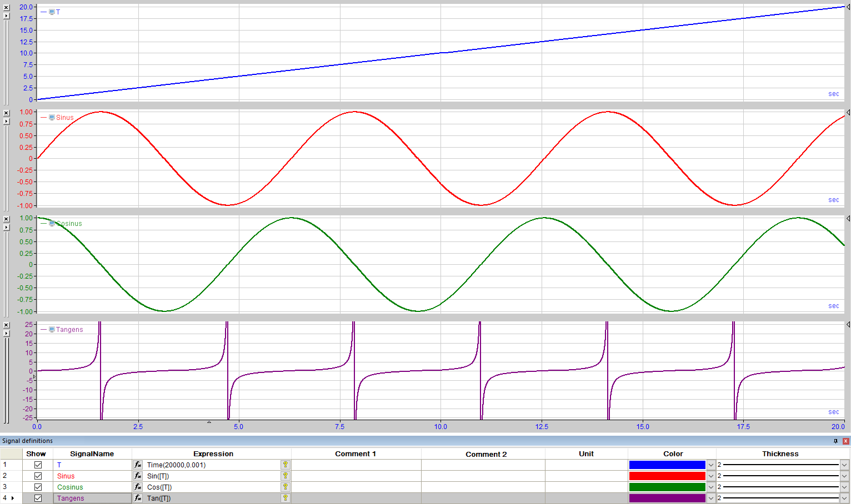Click the monitor icon in the T legend
This screenshot has height=504, width=851.
[52, 12]
